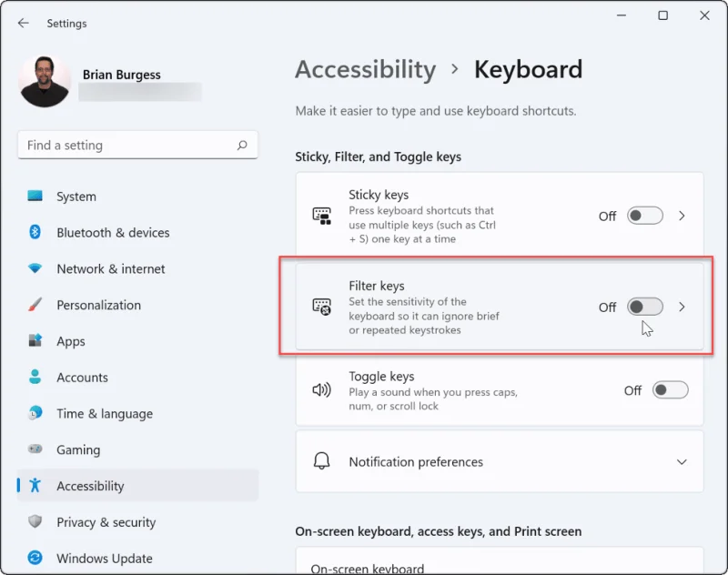This screenshot has width=728, height=575.
Task: Select Accessibility in sidebar
Action: point(137,486)
